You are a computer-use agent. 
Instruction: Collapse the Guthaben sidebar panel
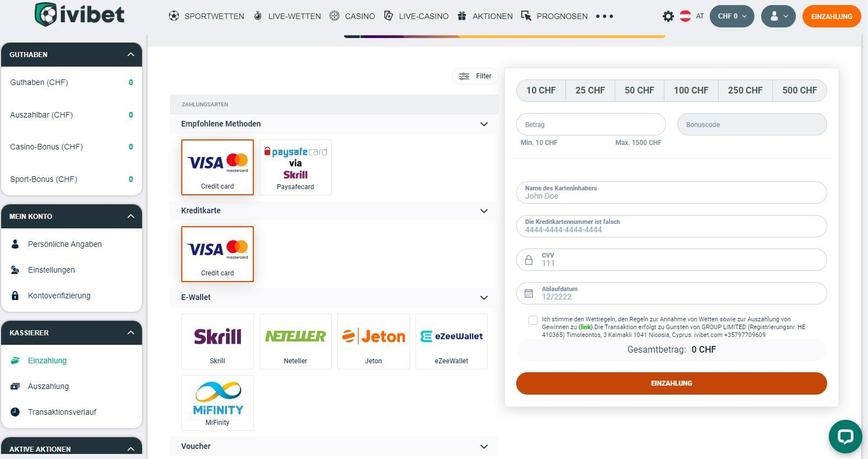click(x=132, y=54)
